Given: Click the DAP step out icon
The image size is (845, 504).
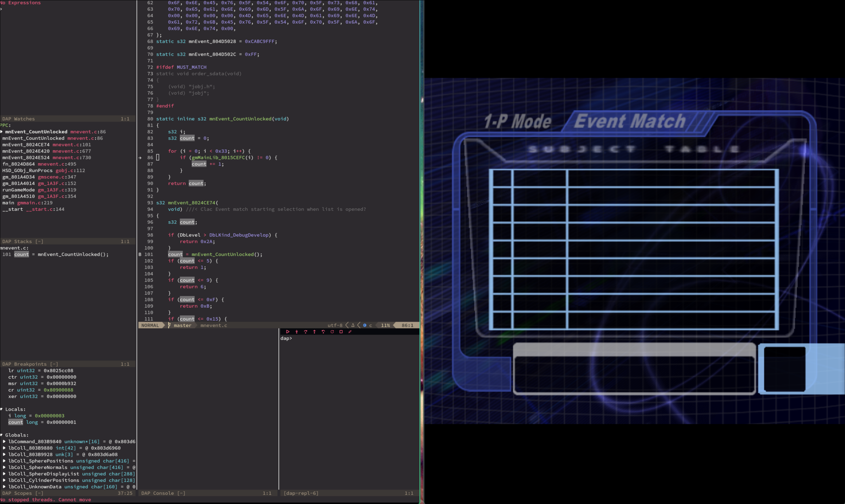Looking at the screenshot, I should coord(314,332).
